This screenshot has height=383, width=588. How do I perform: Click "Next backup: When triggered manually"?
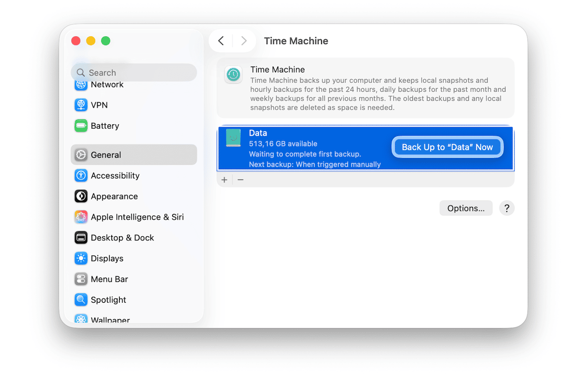tap(315, 165)
